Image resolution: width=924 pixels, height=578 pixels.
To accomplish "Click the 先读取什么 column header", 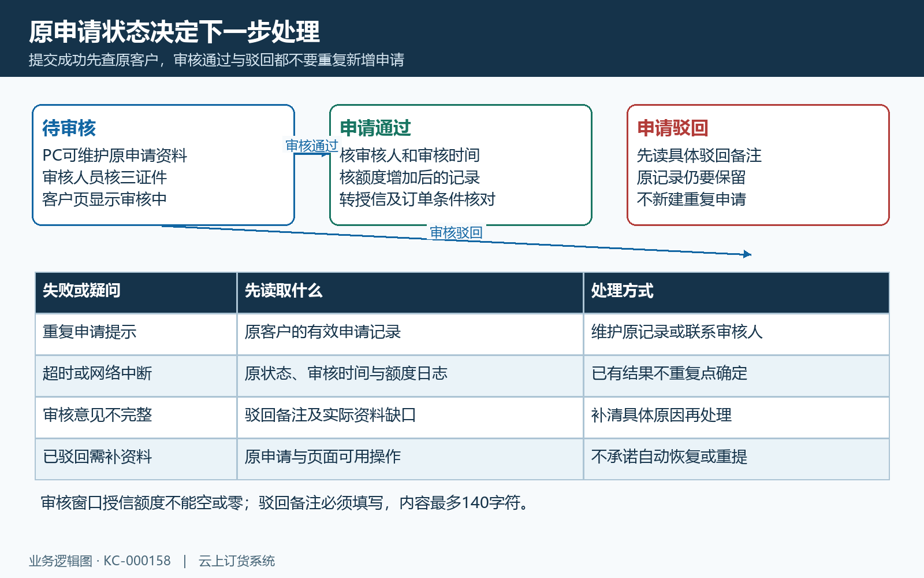I will pyautogui.click(x=410, y=292).
